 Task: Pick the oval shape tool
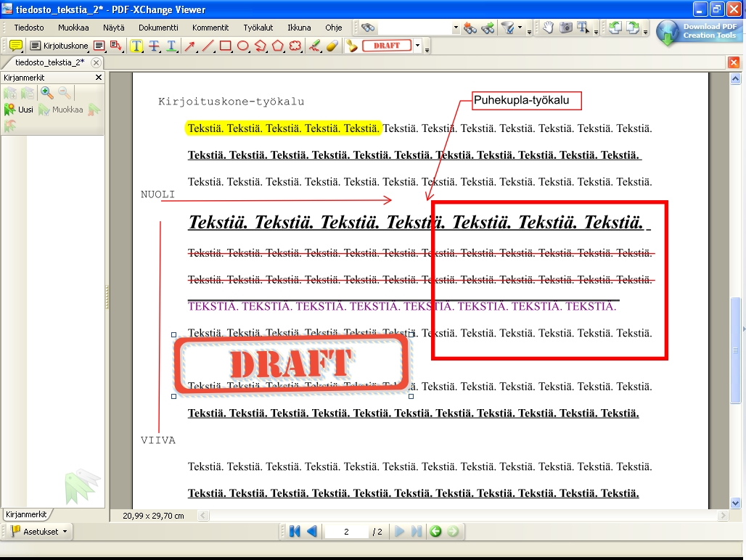point(243,46)
